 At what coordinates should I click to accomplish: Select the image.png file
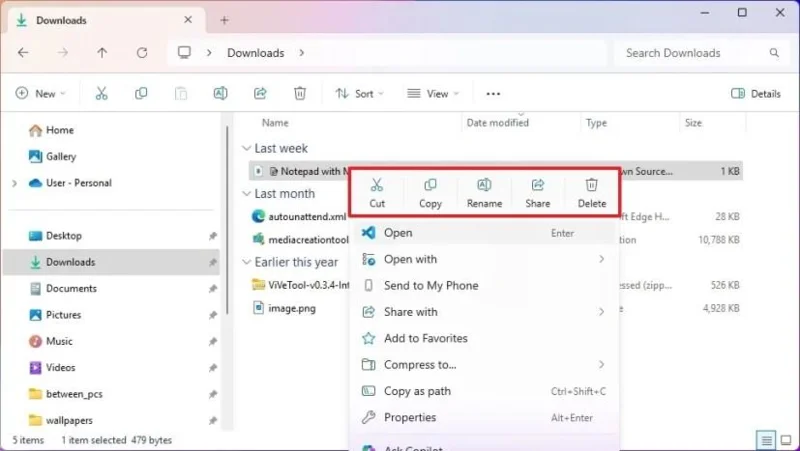[284, 308]
